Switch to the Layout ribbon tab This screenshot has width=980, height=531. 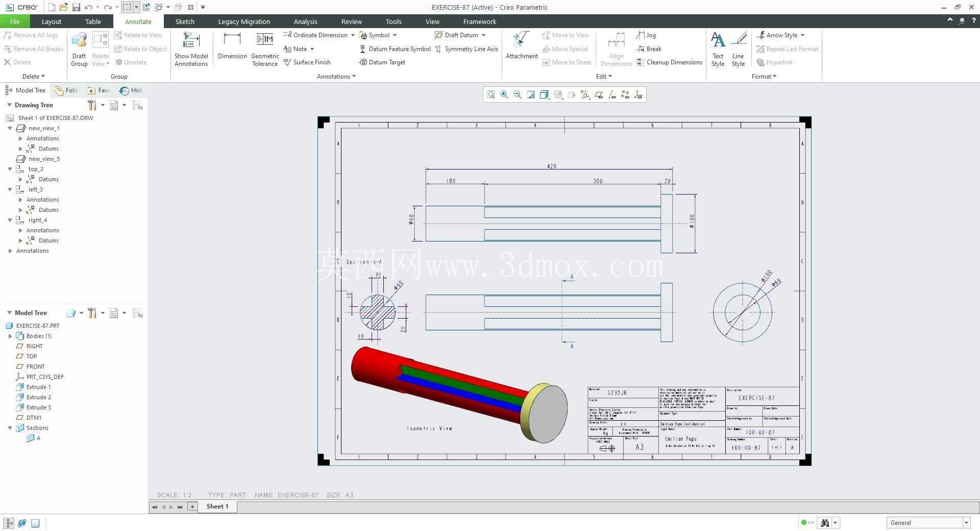click(x=51, y=21)
